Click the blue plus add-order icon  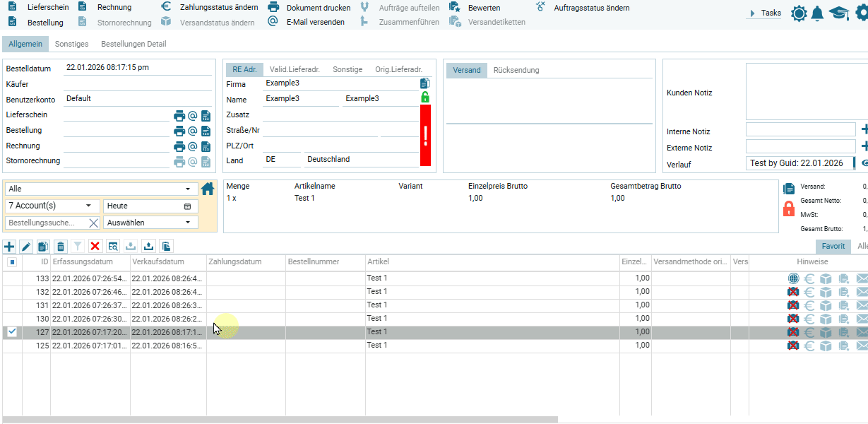(x=9, y=247)
